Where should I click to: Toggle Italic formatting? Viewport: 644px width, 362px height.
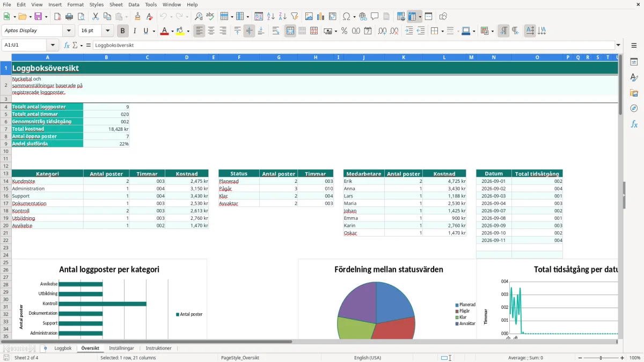point(135,31)
